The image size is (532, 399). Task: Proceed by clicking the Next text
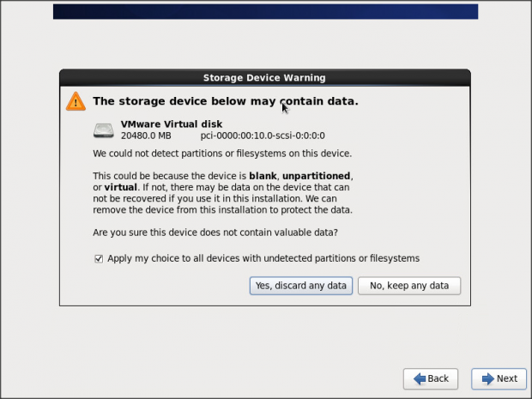tap(506, 378)
